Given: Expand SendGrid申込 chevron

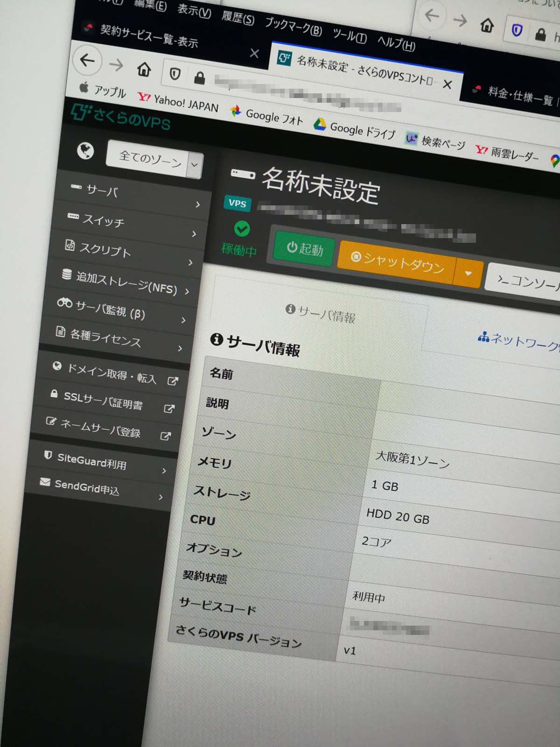Looking at the screenshot, I should 161,497.
